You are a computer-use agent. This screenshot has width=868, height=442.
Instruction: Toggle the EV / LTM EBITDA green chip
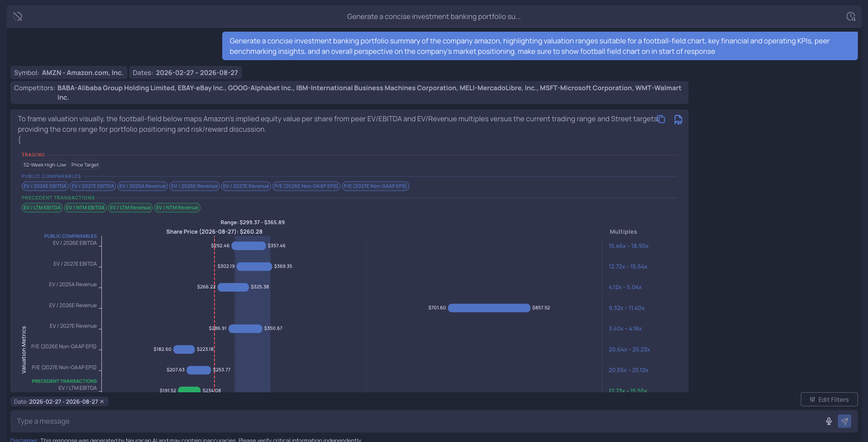42,208
